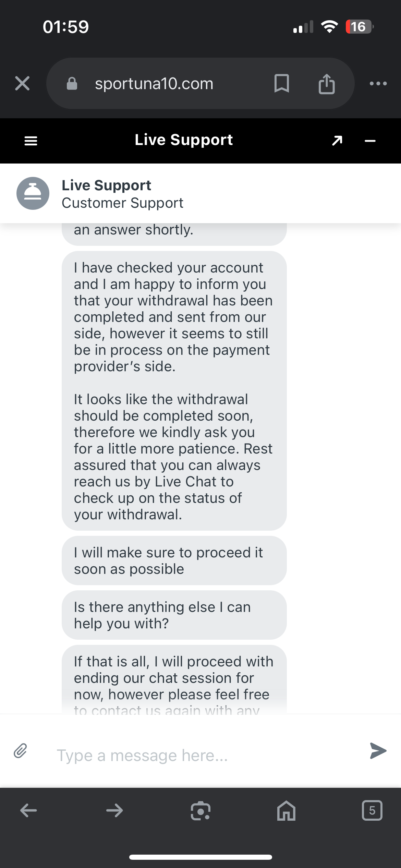Open the Live Support hamburger menu

(x=31, y=141)
